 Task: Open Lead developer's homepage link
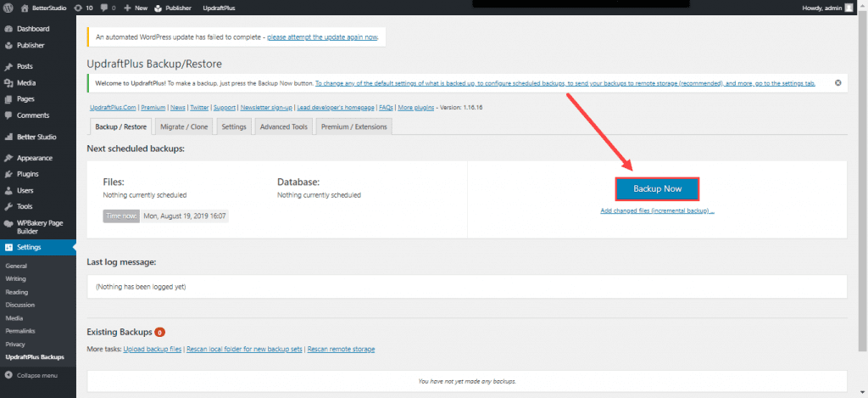(x=336, y=108)
